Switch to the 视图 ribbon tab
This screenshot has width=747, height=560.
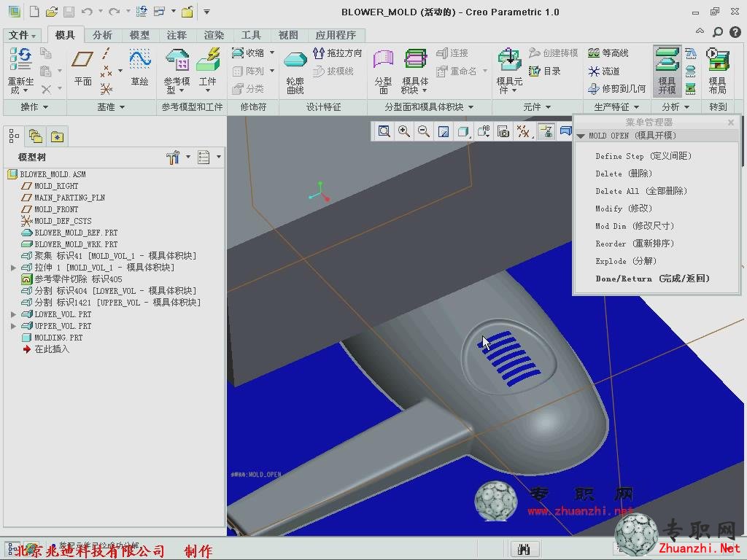pyautogui.click(x=288, y=35)
